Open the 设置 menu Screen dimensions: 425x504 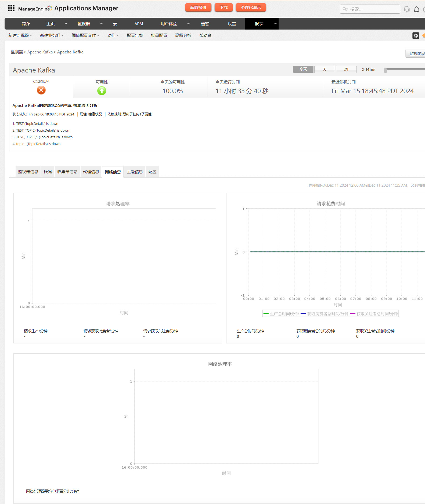[232, 24]
